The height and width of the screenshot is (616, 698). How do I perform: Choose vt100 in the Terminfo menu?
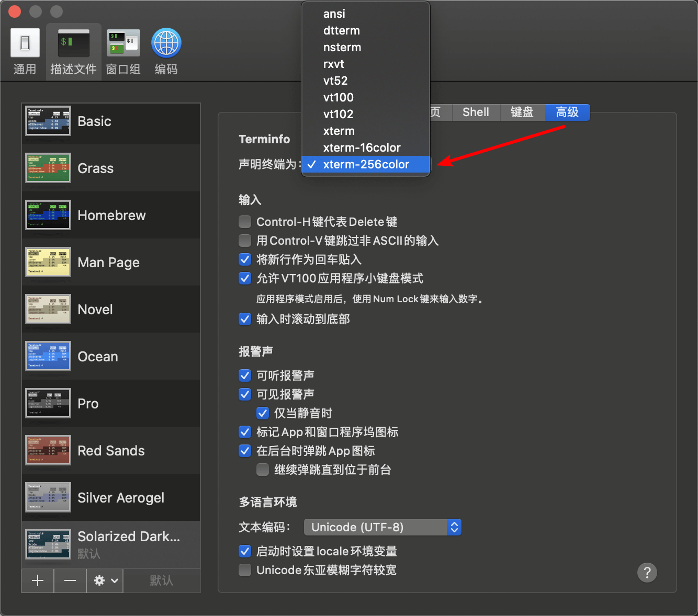point(339,97)
